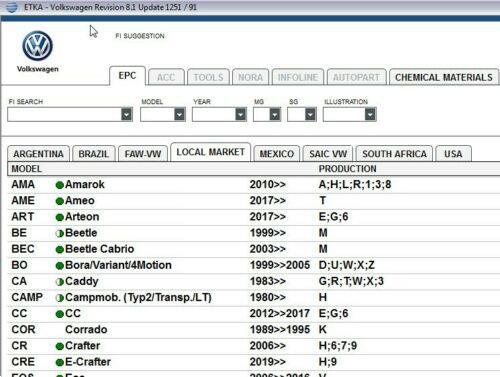500x377 pixels.
Task: Click the green status dot beside Amarok
Action: point(60,185)
